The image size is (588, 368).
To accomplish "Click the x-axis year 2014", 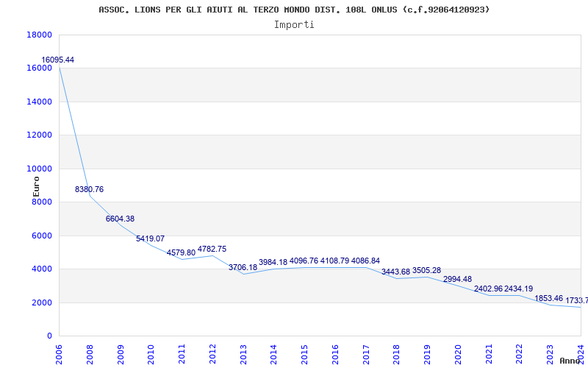I will 273,354.
